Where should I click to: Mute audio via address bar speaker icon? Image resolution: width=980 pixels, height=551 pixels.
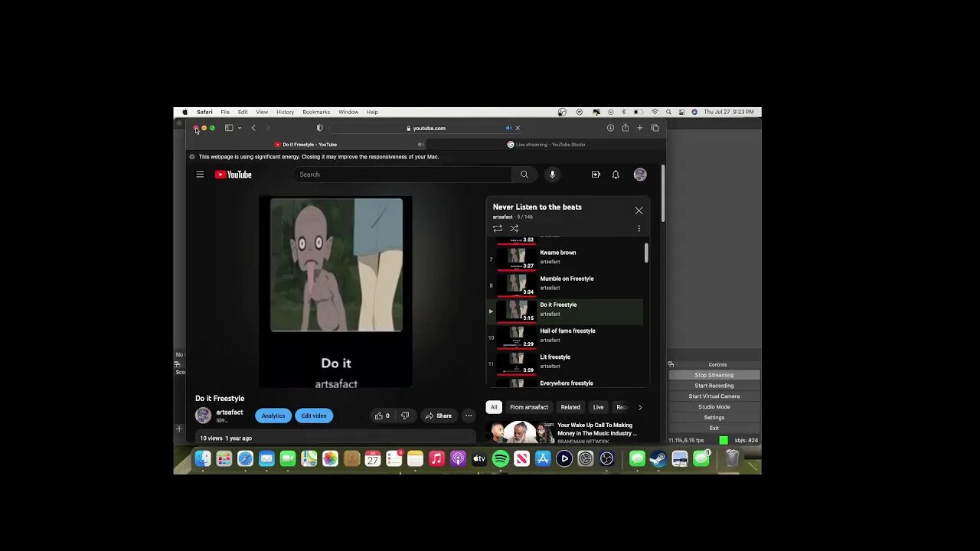click(508, 128)
